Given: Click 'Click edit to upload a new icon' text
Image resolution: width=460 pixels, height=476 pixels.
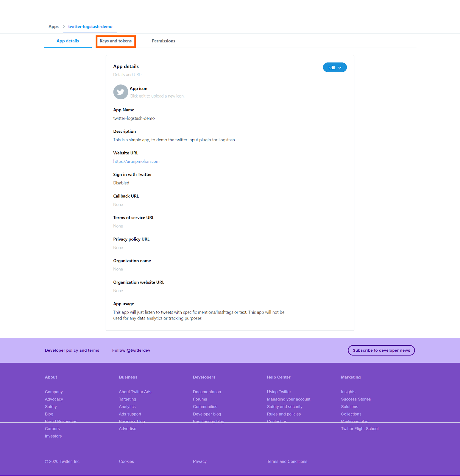Looking at the screenshot, I should (x=157, y=96).
